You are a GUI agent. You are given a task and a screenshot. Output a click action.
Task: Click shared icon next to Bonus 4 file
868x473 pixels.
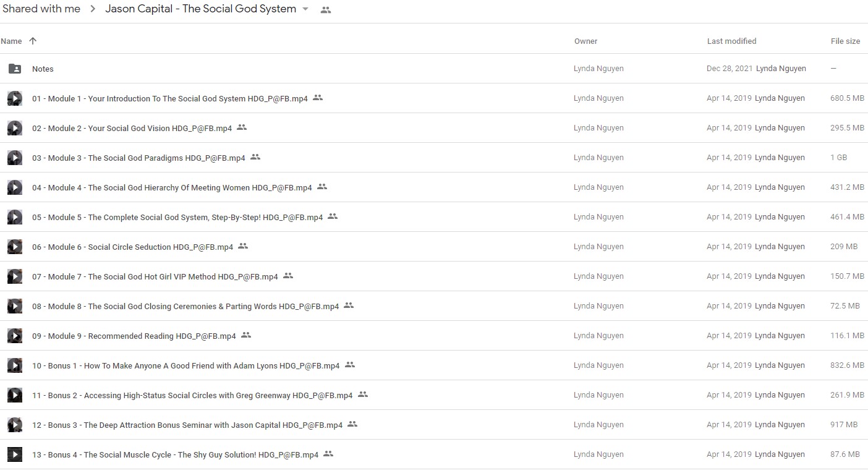point(328,454)
